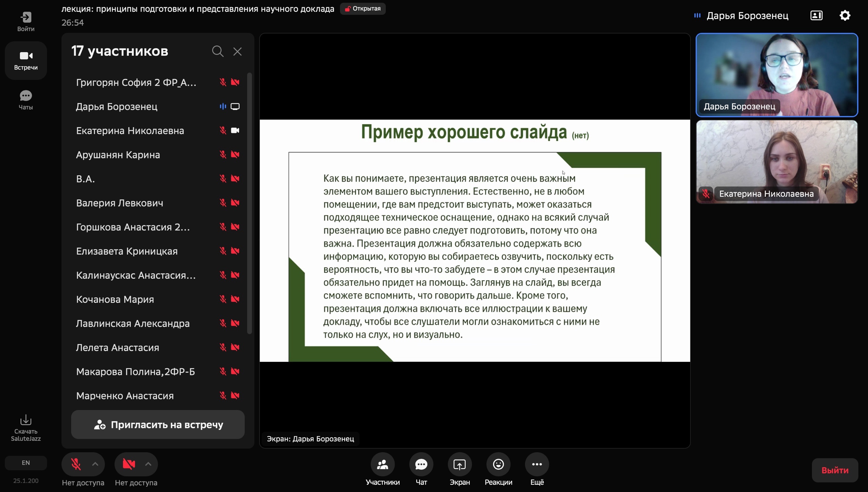Switch layout view icon next to gear
The image size is (868, 492).
816,15
